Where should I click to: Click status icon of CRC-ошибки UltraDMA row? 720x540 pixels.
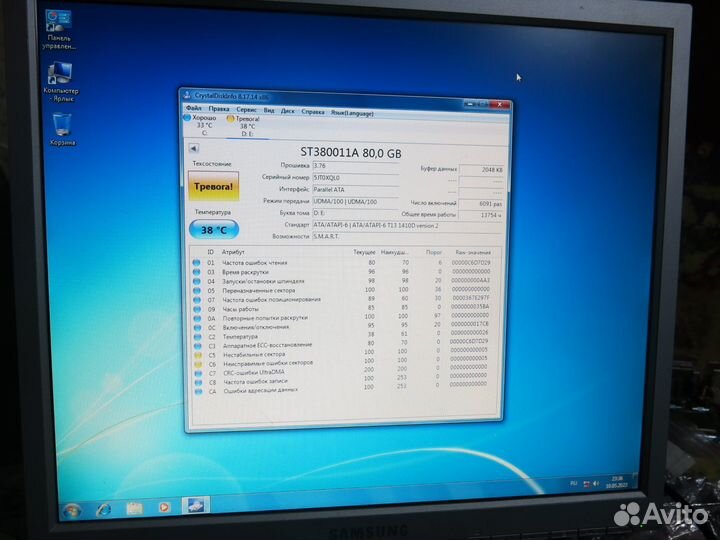pos(198,373)
